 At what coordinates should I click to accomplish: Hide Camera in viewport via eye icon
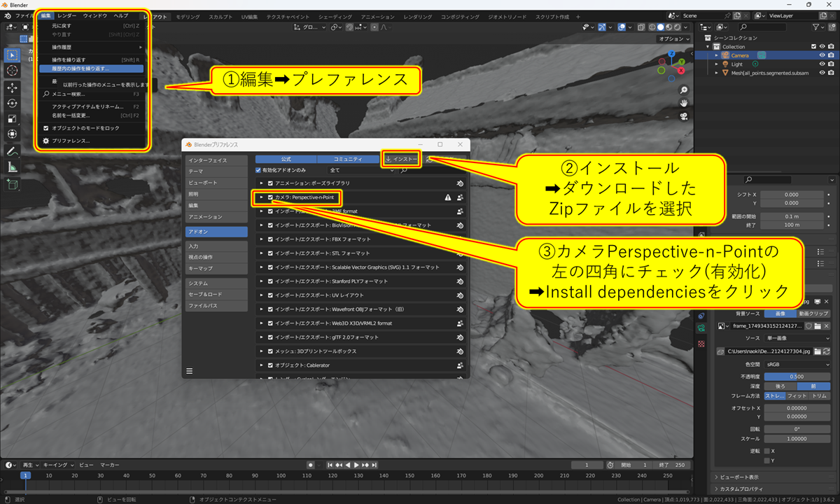(822, 55)
